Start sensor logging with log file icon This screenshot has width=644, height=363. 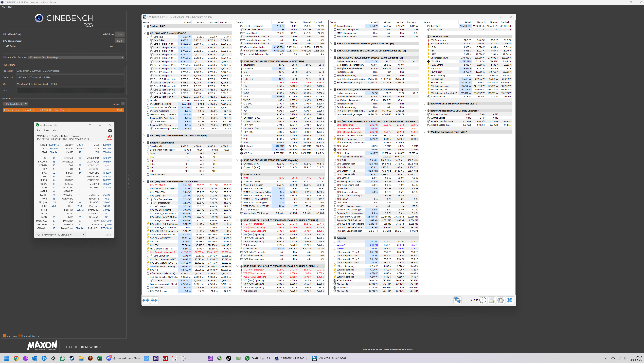tap(492, 300)
